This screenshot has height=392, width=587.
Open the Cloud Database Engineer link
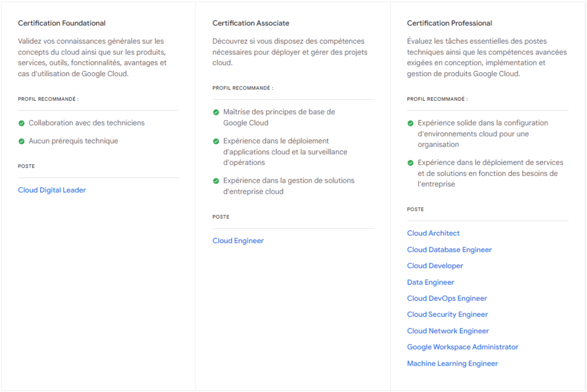(x=449, y=249)
